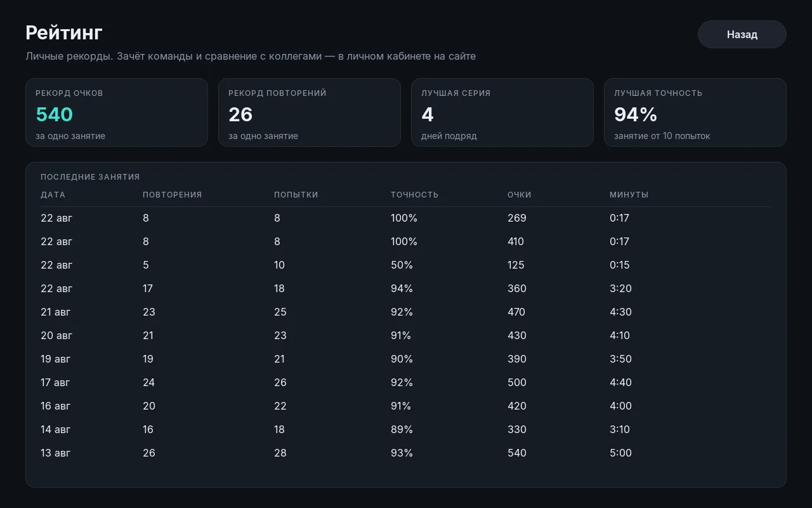Click the Минуты column header

point(629,195)
